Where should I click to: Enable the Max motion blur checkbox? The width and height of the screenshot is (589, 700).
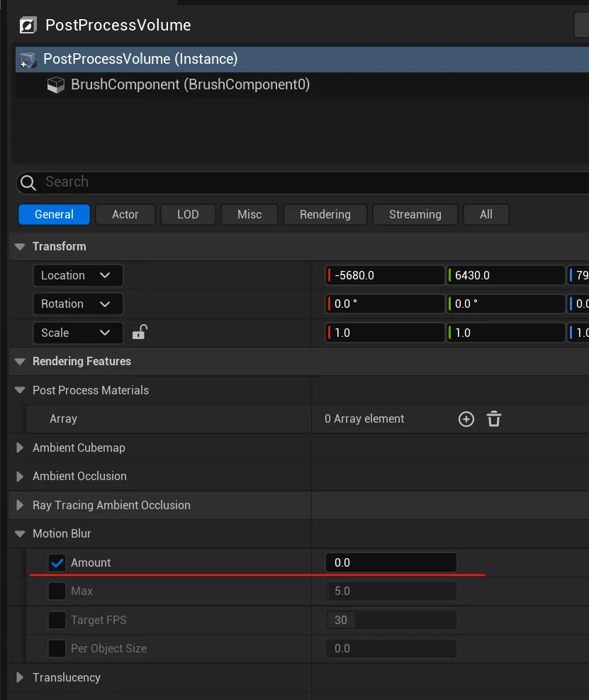(x=57, y=591)
